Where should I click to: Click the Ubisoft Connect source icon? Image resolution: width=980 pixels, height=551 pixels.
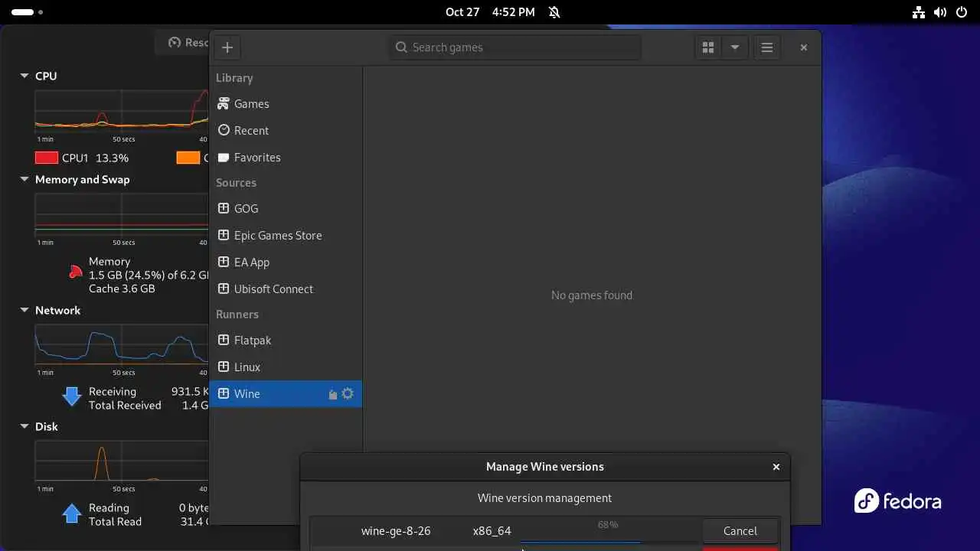224,289
